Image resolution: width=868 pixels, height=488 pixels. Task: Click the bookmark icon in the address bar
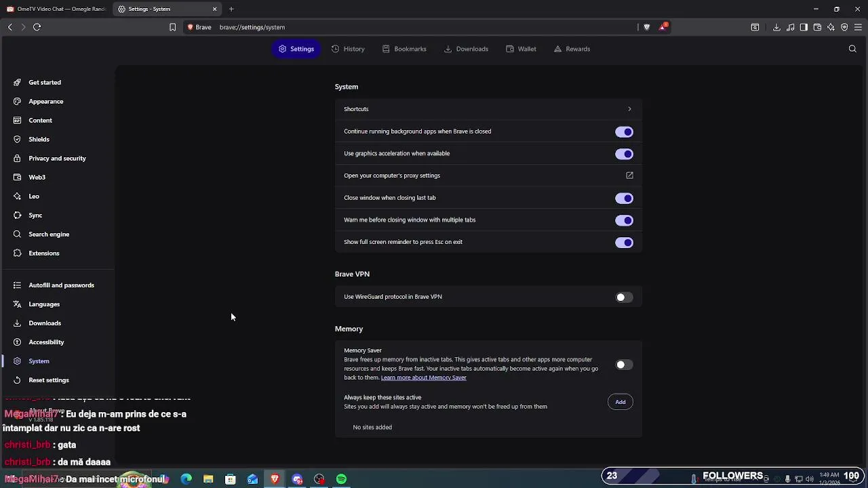pos(172,27)
